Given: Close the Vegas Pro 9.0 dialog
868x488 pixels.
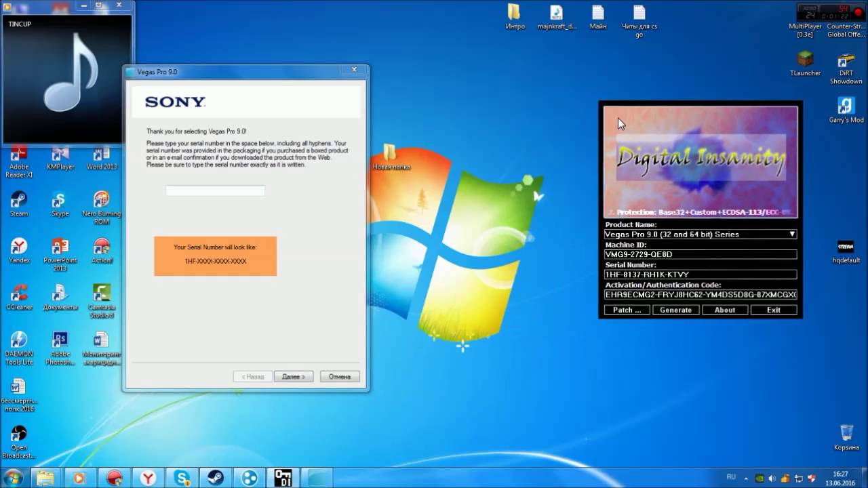Looking at the screenshot, I should (353, 70).
